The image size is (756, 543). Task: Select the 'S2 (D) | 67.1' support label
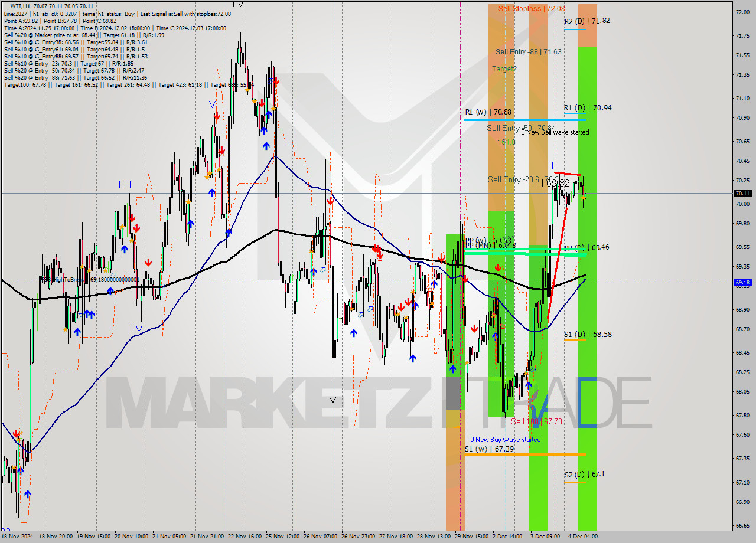coord(584,474)
